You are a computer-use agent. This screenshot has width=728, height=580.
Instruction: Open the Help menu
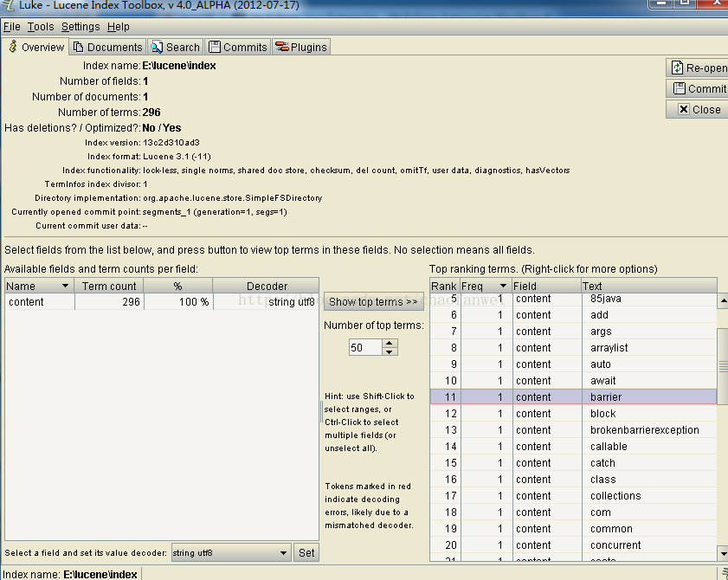[119, 27]
